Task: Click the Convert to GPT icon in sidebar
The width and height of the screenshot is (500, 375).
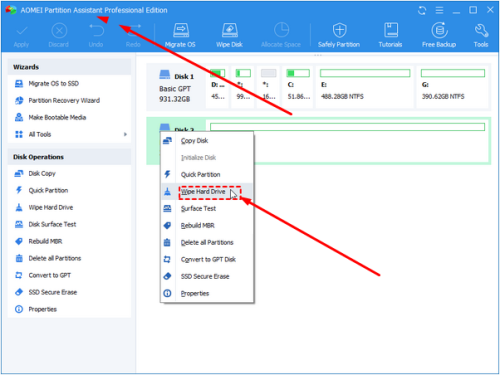Action: (x=19, y=275)
